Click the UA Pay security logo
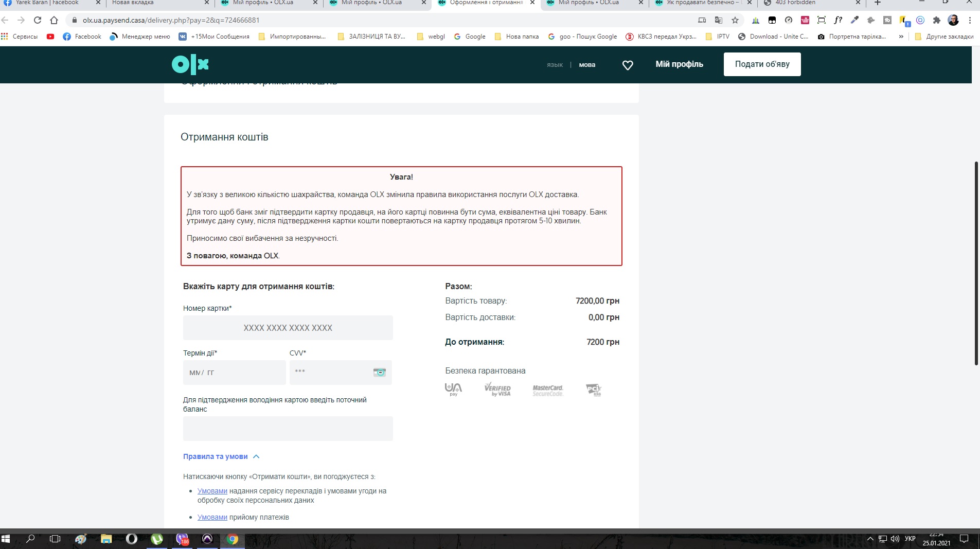This screenshot has width=980, height=549. pos(453,389)
